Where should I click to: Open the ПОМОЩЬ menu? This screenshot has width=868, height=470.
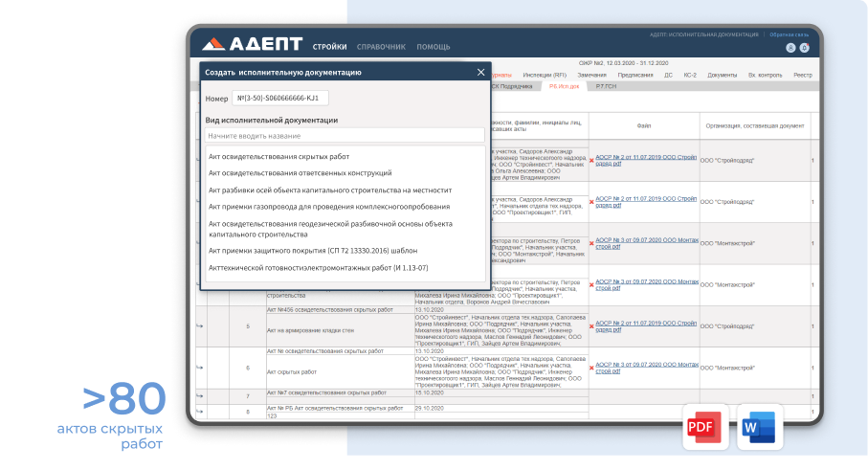(x=433, y=47)
